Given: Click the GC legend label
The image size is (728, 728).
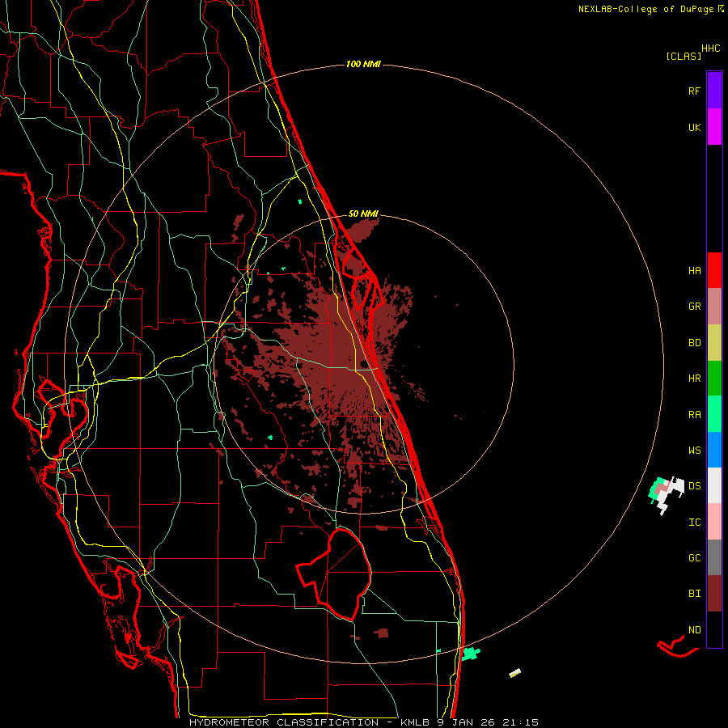Looking at the screenshot, I should tap(694, 557).
